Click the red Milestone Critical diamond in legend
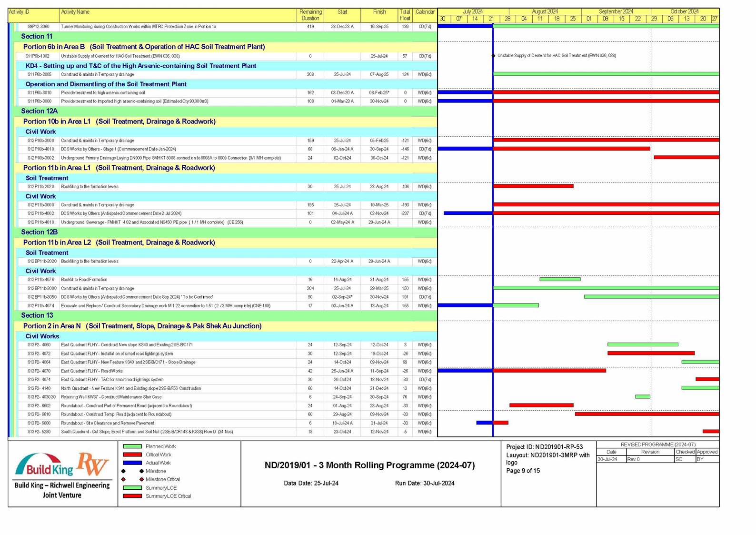Screen dimensions: 756x535 point(141,479)
